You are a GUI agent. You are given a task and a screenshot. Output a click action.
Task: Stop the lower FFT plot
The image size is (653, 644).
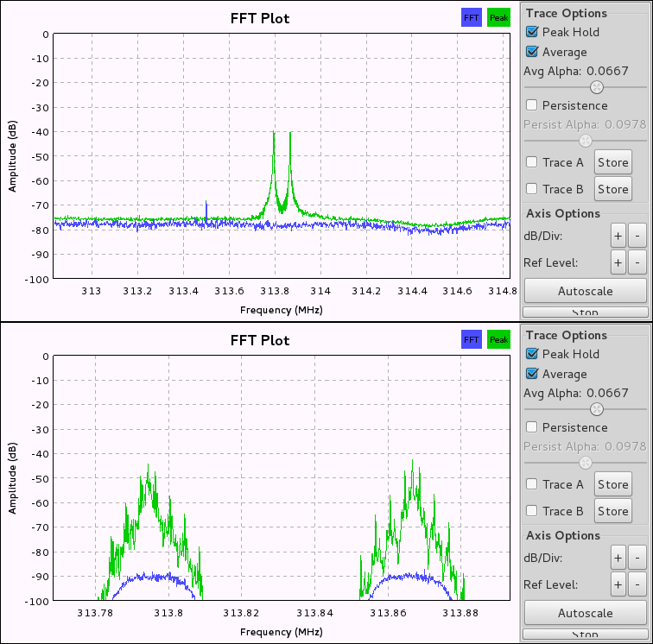click(x=585, y=635)
